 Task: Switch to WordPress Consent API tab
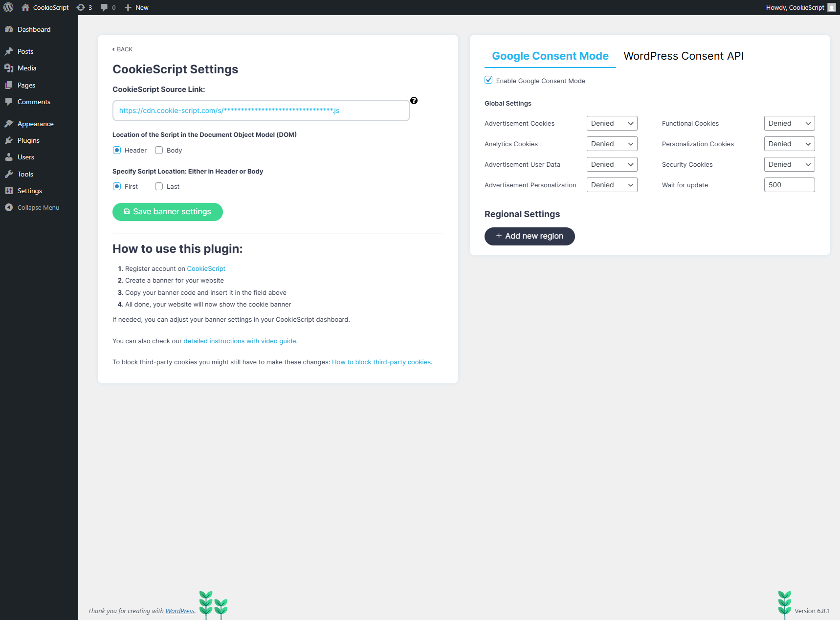tap(683, 56)
